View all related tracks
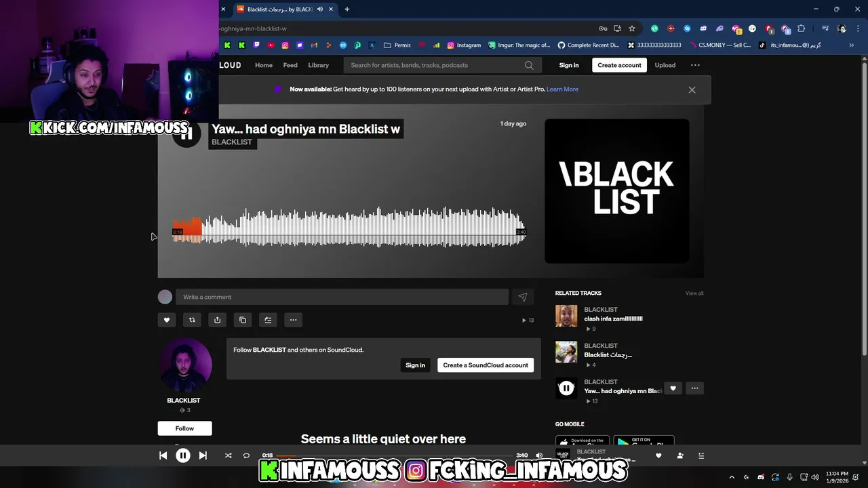 coord(694,293)
